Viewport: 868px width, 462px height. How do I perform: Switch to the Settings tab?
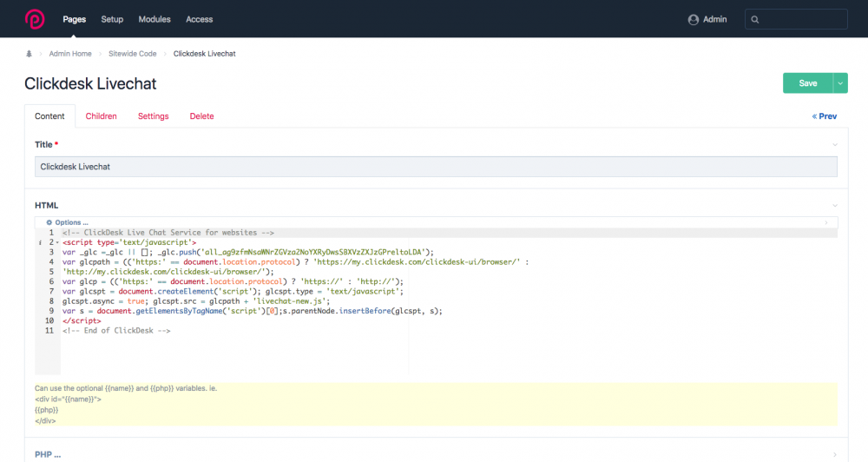[154, 116]
